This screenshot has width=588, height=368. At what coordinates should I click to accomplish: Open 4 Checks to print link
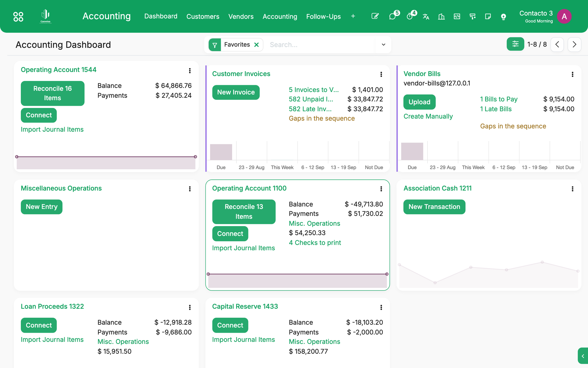[315, 243]
